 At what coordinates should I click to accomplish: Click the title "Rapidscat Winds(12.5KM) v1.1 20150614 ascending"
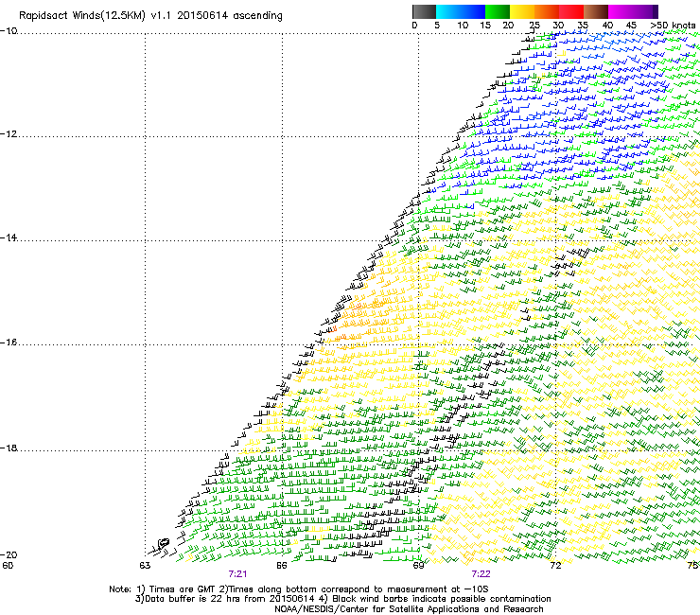click(x=150, y=16)
